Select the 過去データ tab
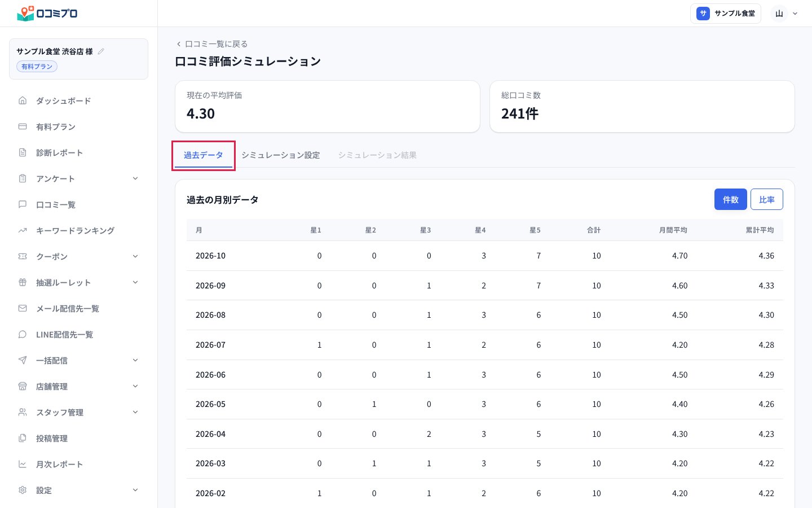812x508 pixels. (204, 155)
